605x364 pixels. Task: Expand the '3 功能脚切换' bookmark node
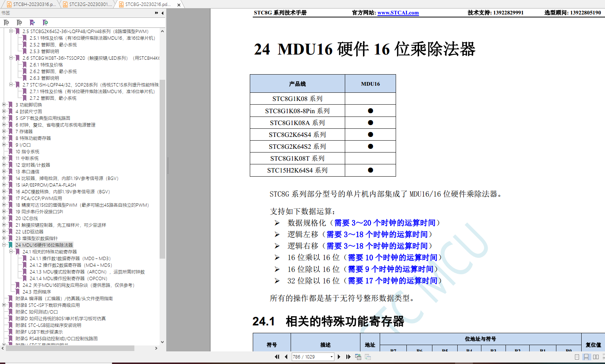click(x=4, y=105)
